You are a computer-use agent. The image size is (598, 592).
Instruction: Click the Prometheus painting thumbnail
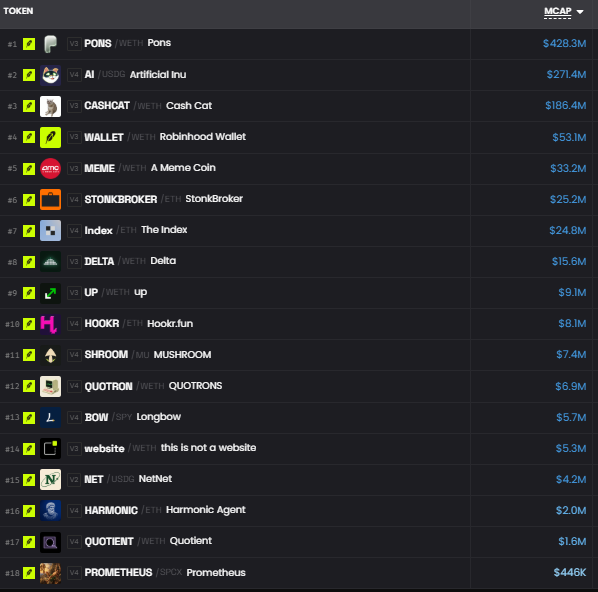pyautogui.click(x=50, y=573)
